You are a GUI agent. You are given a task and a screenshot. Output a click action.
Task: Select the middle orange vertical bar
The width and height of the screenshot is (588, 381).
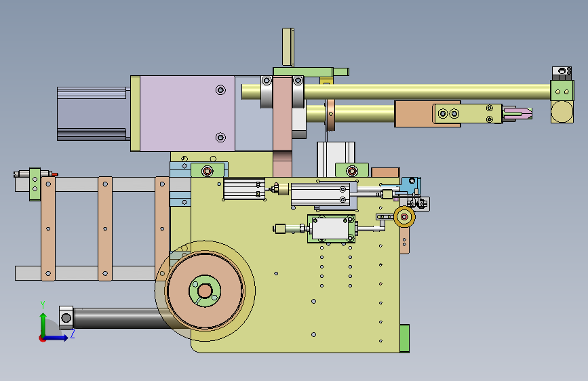105,228
